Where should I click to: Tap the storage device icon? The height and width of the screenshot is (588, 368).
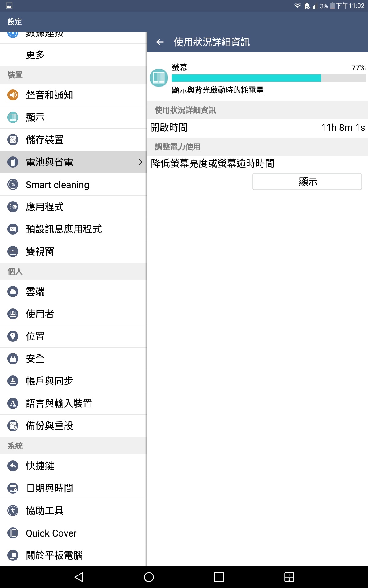13,140
